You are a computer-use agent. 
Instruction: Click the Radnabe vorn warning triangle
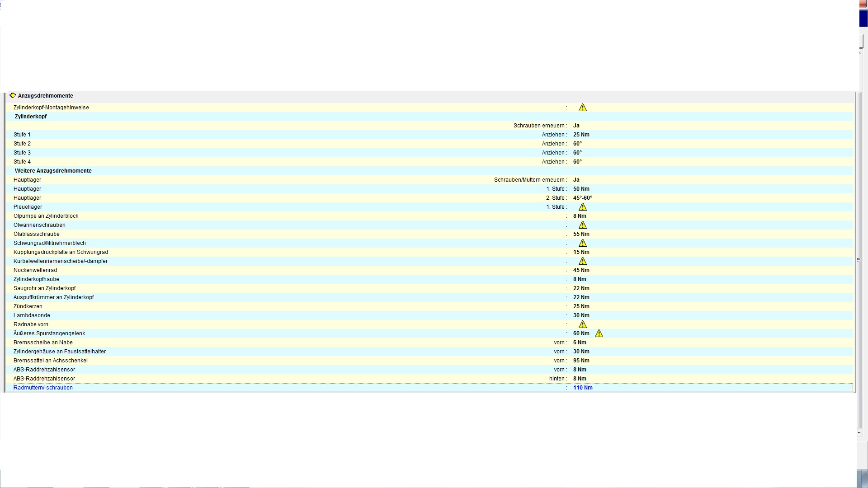pos(582,324)
